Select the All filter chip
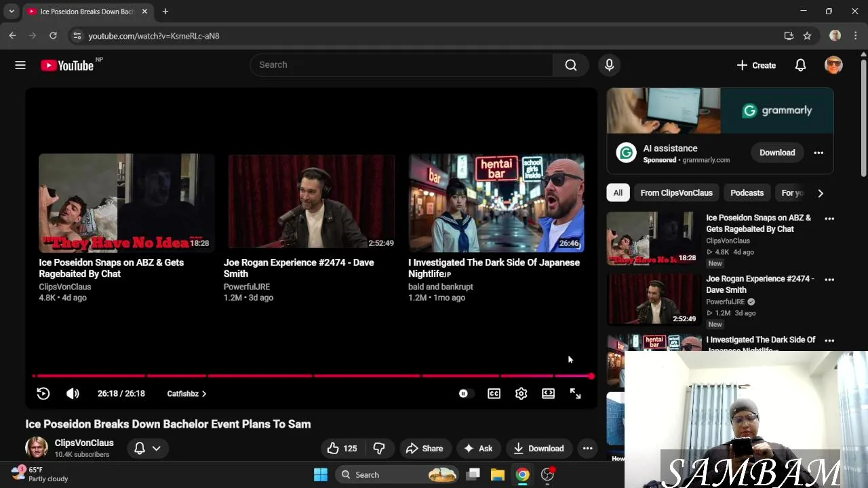This screenshot has height=488, width=868. coord(618,193)
